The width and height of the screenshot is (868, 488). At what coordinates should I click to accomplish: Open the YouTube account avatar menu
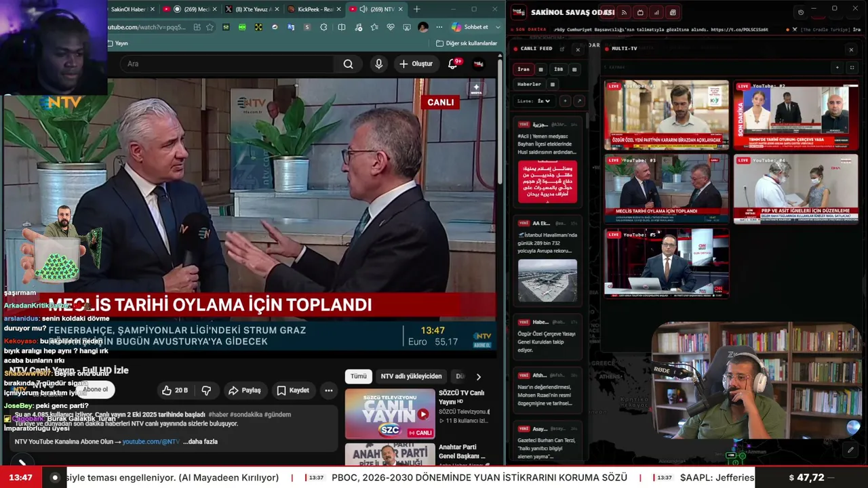click(x=479, y=64)
